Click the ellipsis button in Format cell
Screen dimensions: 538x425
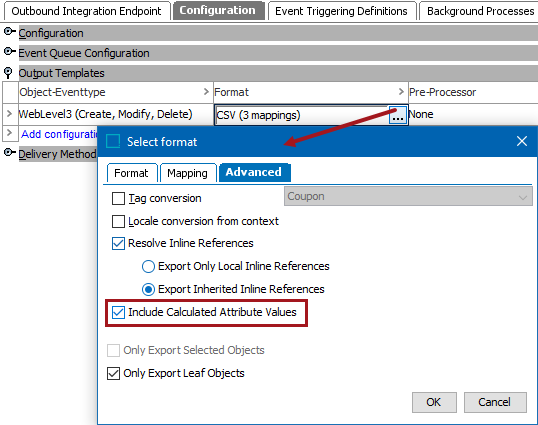(398, 115)
